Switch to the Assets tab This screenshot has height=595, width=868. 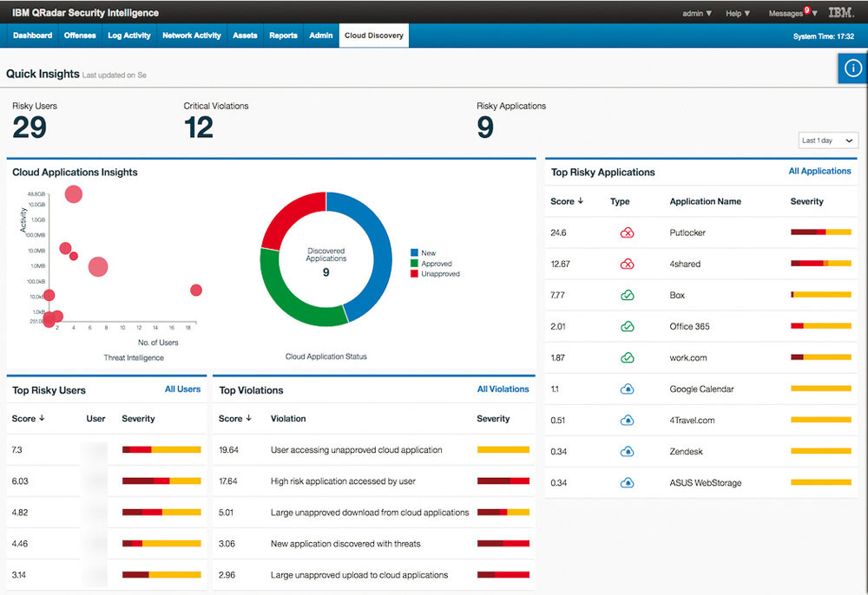[245, 36]
